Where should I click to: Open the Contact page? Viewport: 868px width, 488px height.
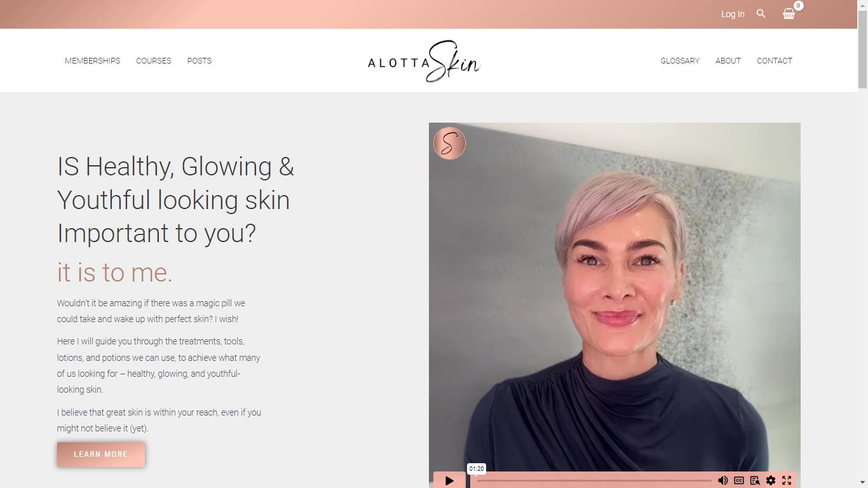(774, 61)
